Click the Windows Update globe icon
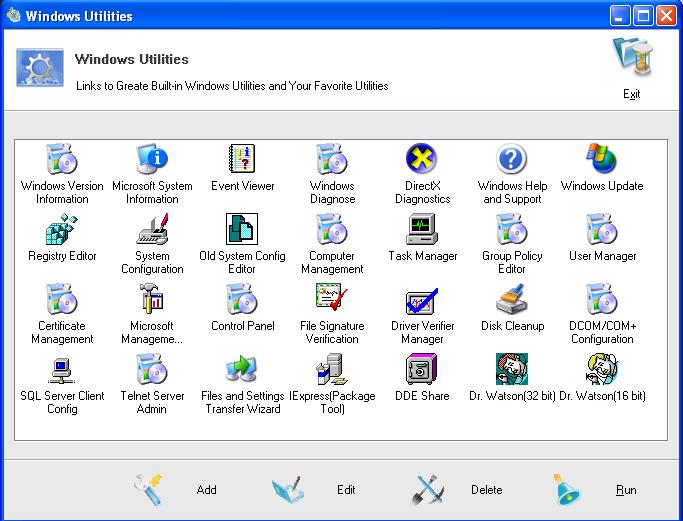This screenshot has height=521, width=683. pos(602,158)
